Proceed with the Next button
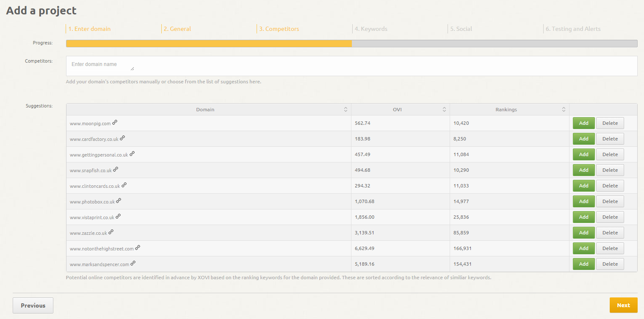 623,305
